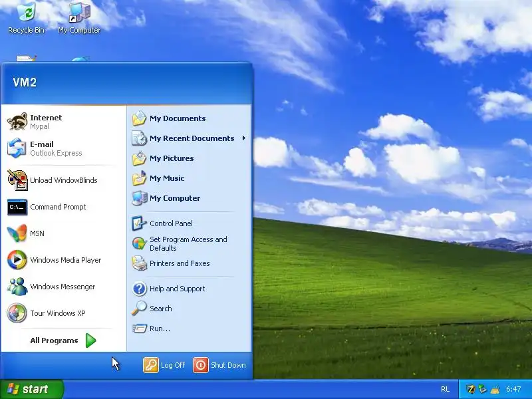This screenshot has height=399, width=532.
Task: Open Search from Start menu
Action: pos(190,309)
